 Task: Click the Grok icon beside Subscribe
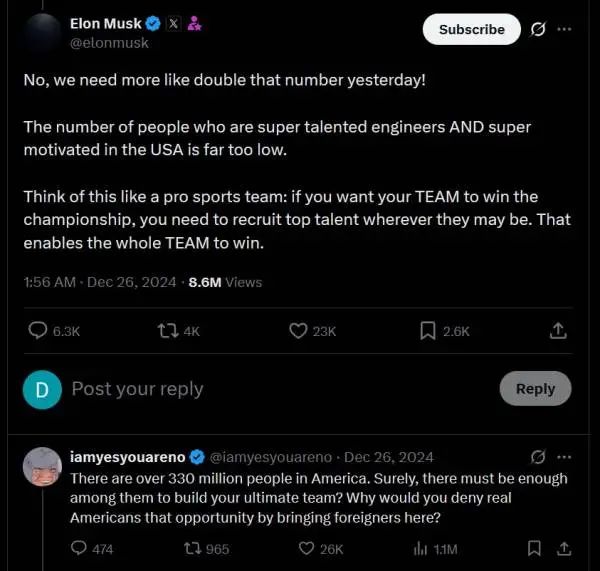(537, 29)
